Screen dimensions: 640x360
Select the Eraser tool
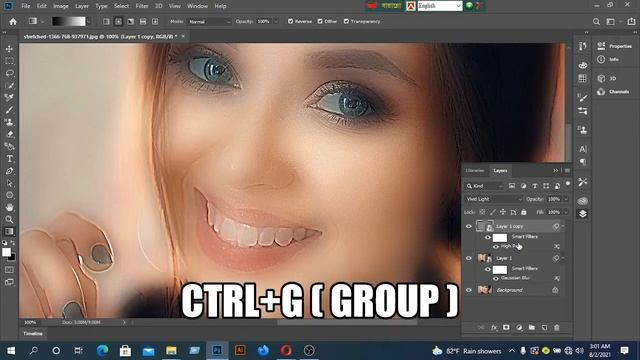9,134
